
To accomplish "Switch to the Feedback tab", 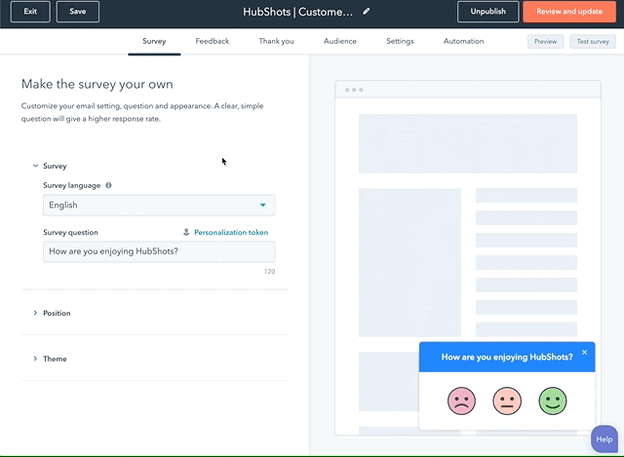I will click(212, 41).
